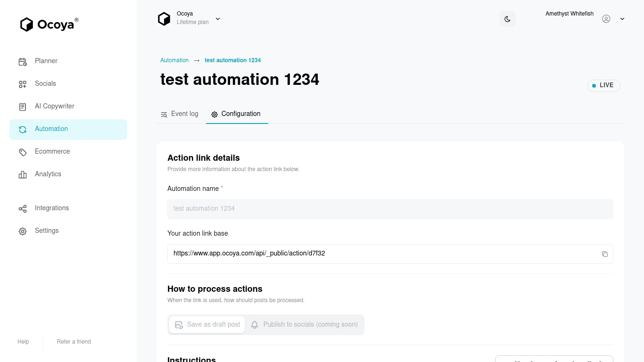Click the action link base field

click(x=390, y=254)
